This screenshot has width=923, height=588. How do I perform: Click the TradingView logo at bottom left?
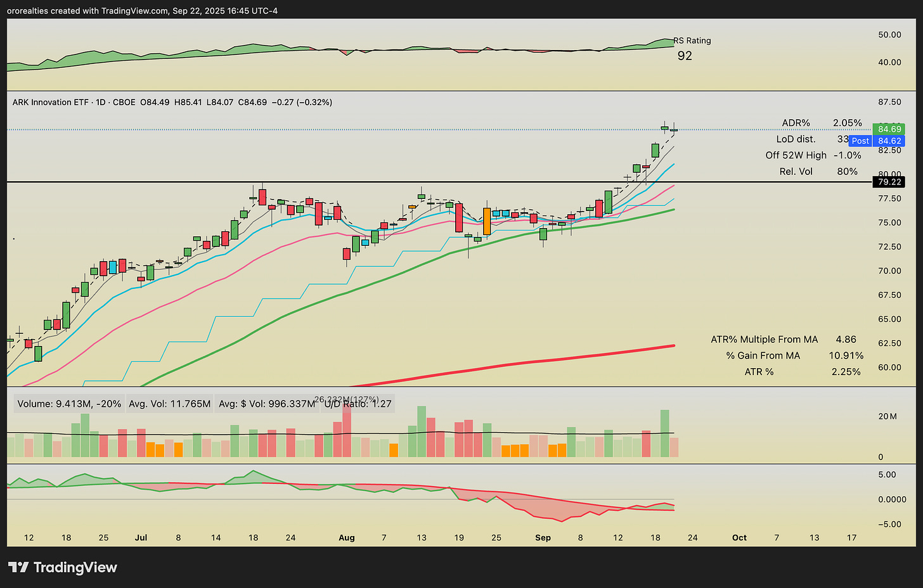pos(62,567)
